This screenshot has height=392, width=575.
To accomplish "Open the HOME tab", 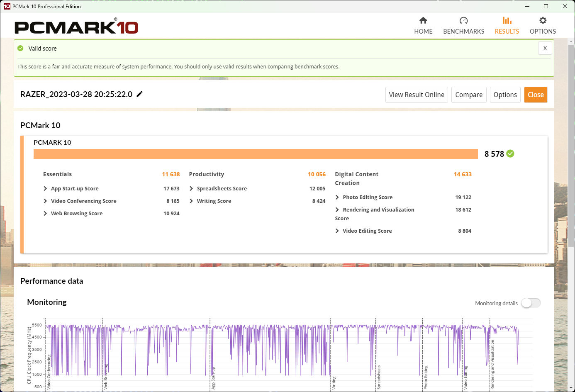I will pyautogui.click(x=423, y=26).
